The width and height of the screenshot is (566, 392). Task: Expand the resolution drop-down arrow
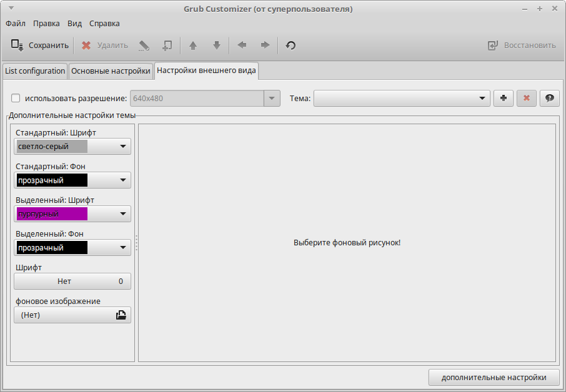[x=272, y=99]
